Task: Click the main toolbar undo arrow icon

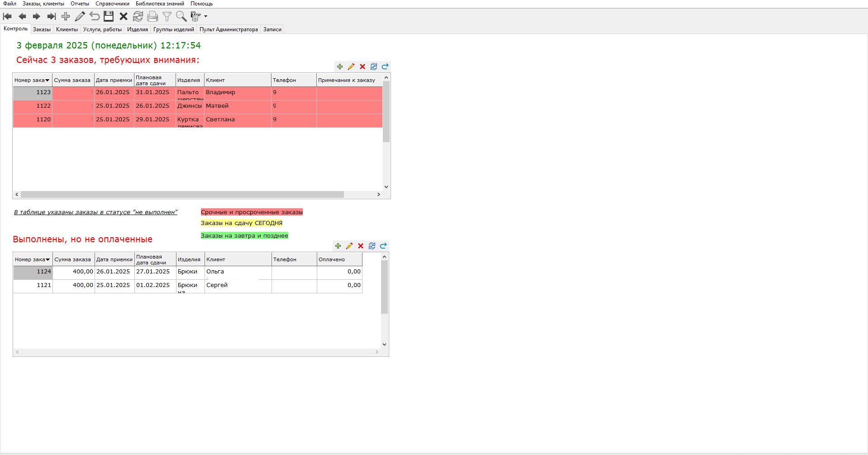Action: click(x=94, y=17)
